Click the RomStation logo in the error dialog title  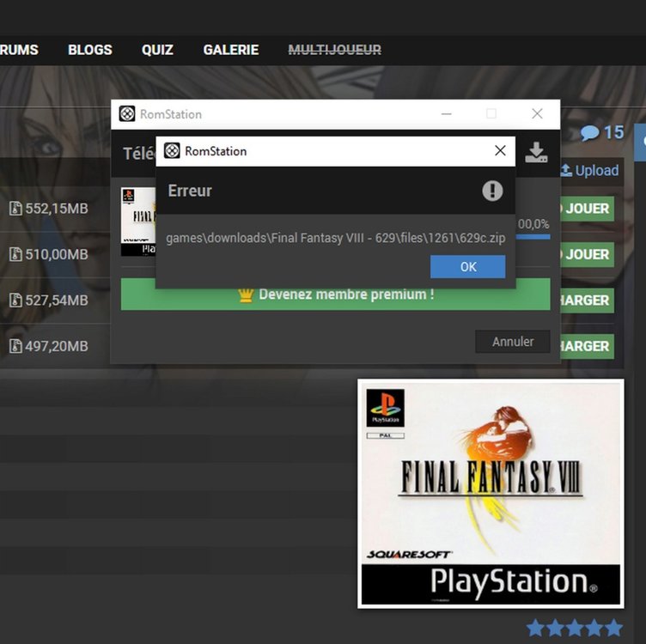point(172,151)
